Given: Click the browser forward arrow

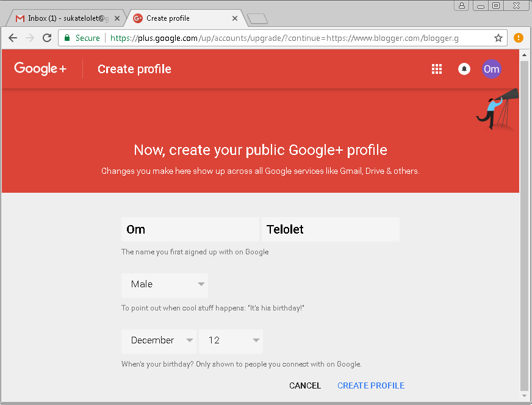Looking at the screenshot, I should (30, 38).
